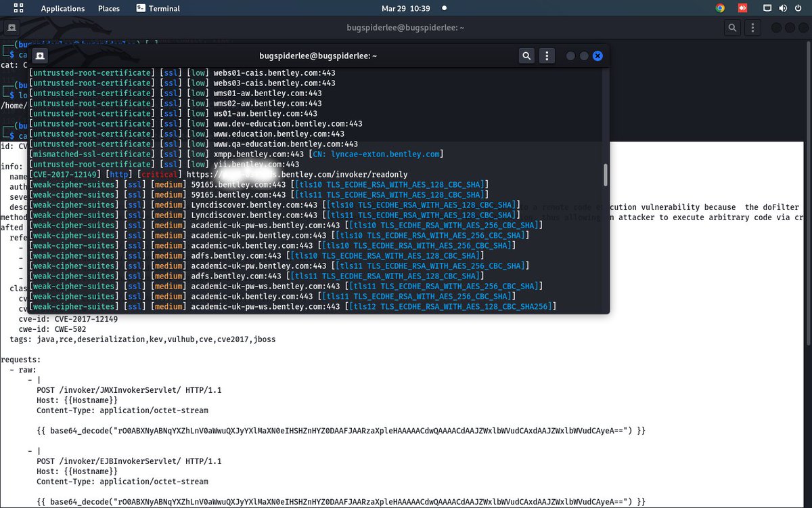
Task: Click the requests: line
Action: click(x=20, y=360)
